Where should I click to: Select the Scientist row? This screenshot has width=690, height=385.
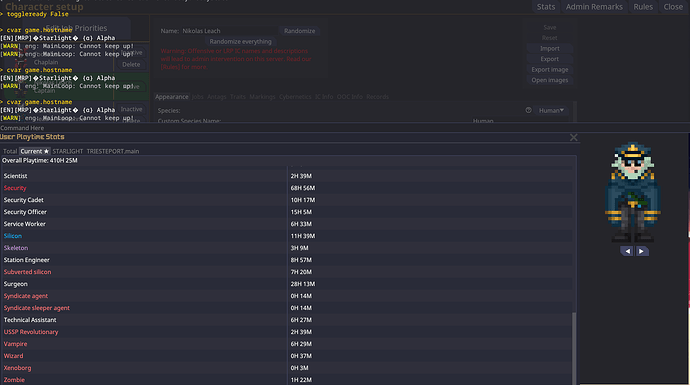click(x=287, y=176)
